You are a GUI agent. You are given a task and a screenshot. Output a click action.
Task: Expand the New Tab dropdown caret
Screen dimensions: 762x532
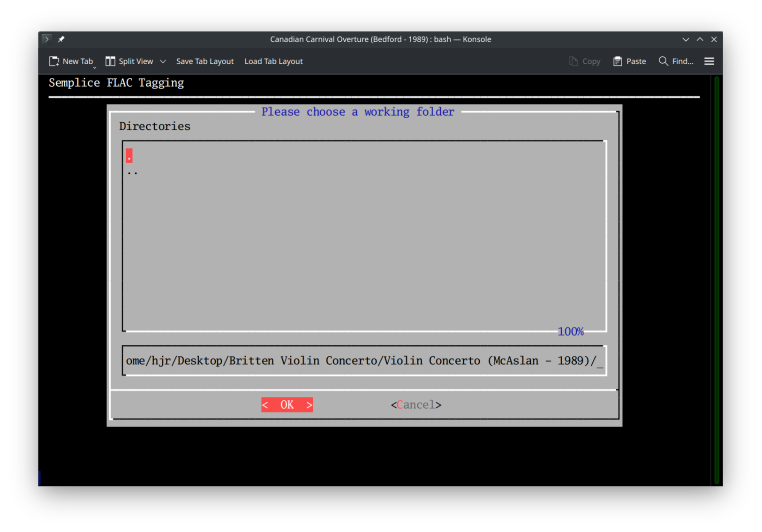pyautogui.click(x=95, y=67)
